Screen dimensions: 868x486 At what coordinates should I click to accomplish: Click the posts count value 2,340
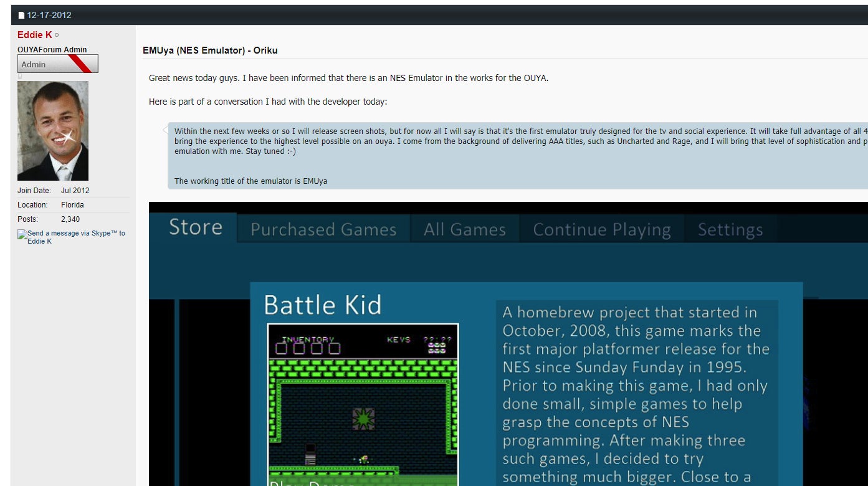tap(70, 219)
